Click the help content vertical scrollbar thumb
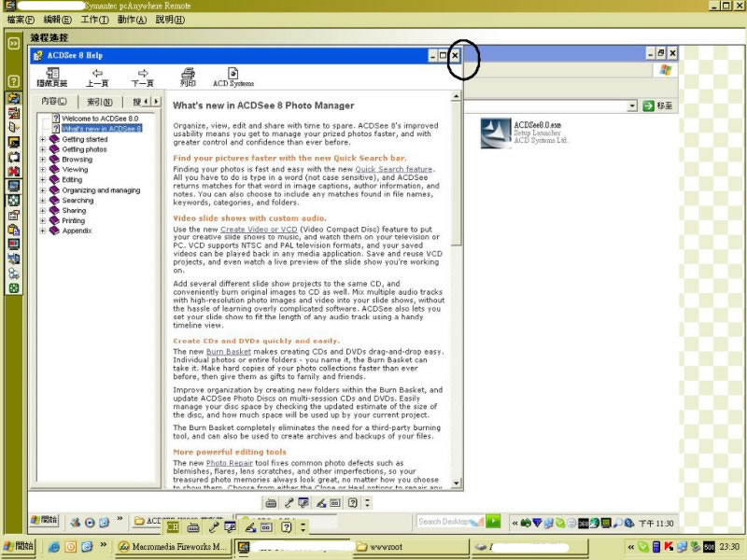 click(456, 174)
